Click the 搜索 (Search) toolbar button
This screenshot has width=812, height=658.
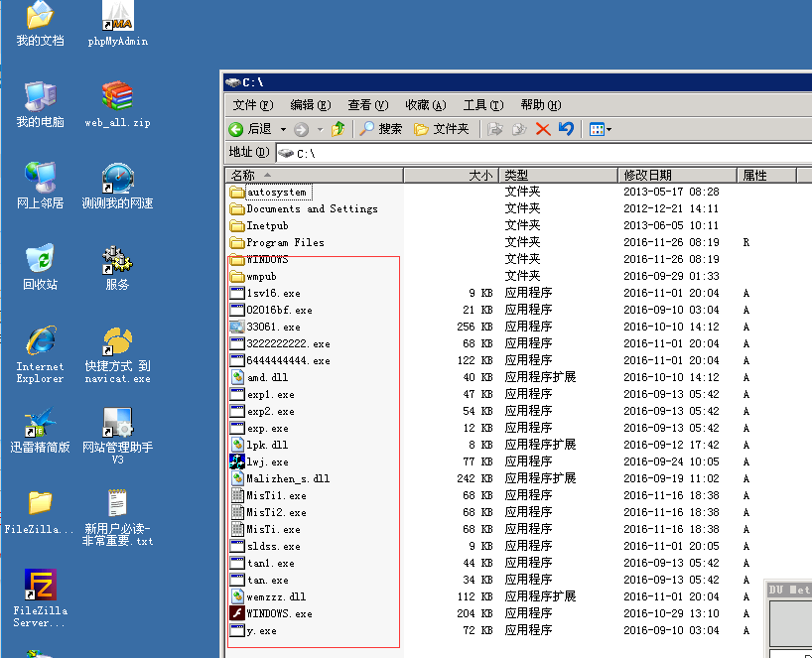[x=381, y=129]
